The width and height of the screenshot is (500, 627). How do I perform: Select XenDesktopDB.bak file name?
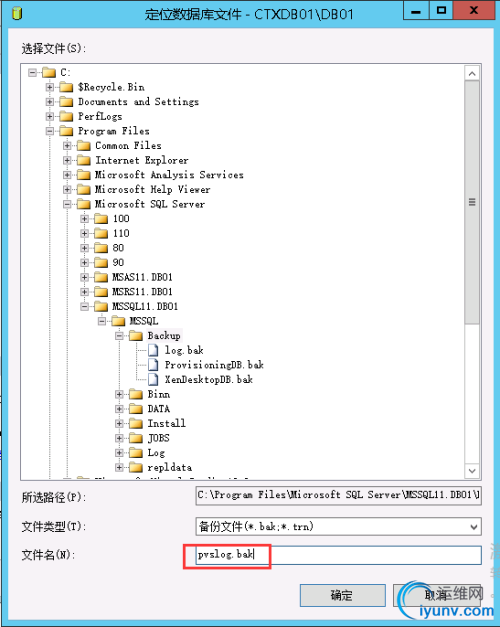[x=208, y=379]
